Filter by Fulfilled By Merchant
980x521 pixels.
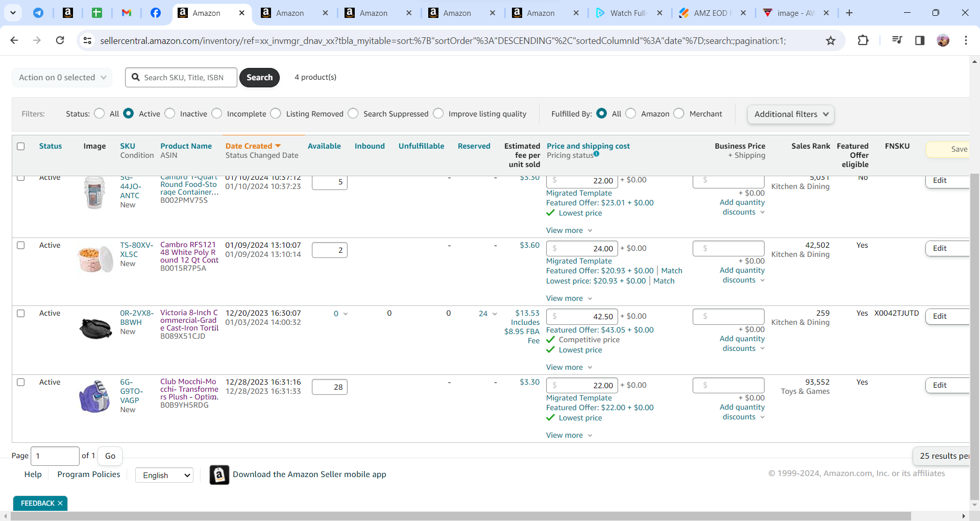pyautogui.click(x=679, y=113)
